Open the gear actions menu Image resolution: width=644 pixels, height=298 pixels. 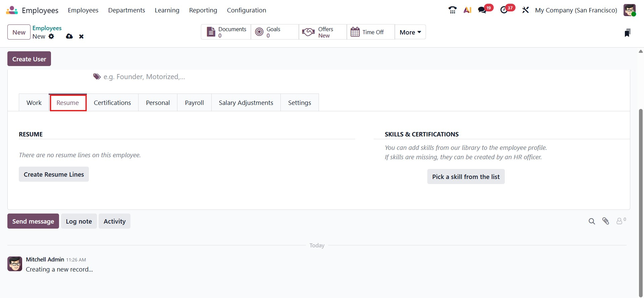click(x=51, y=36)
